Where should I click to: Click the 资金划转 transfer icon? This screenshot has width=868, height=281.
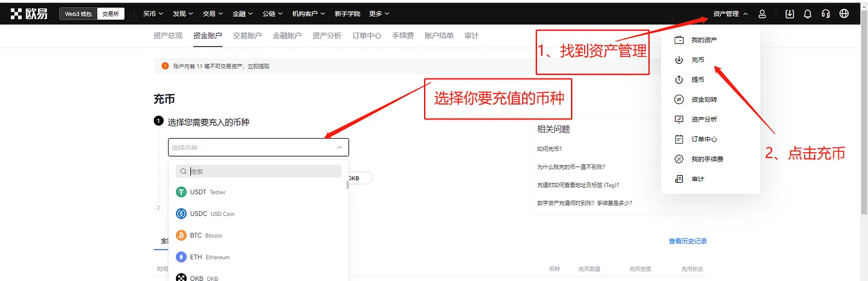click(679, 100)
